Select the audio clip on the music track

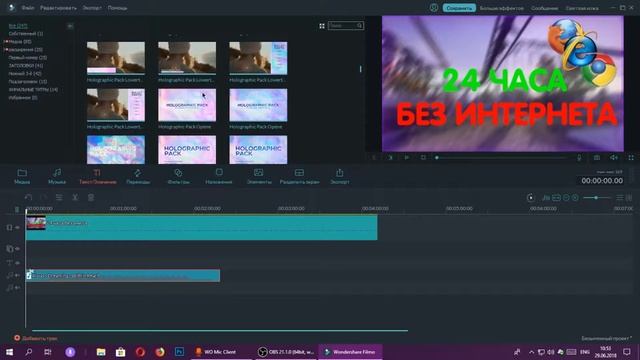coord(123,276)
